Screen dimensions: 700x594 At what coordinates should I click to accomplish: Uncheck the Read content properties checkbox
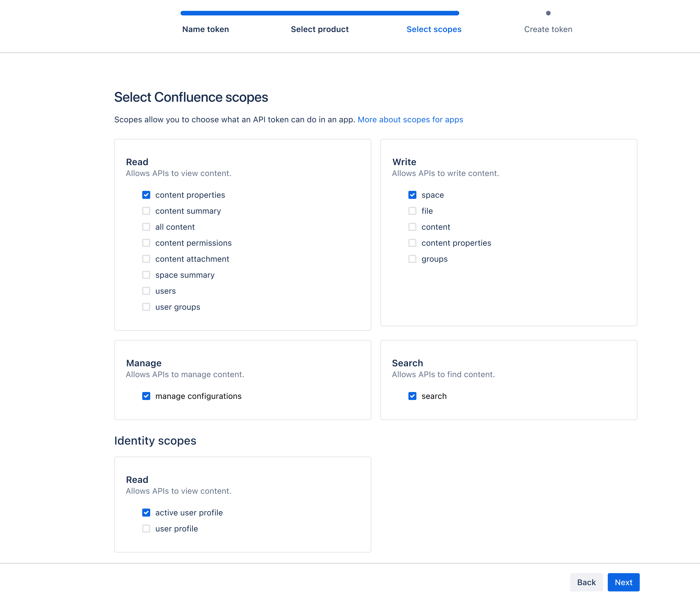coord(146,195)
